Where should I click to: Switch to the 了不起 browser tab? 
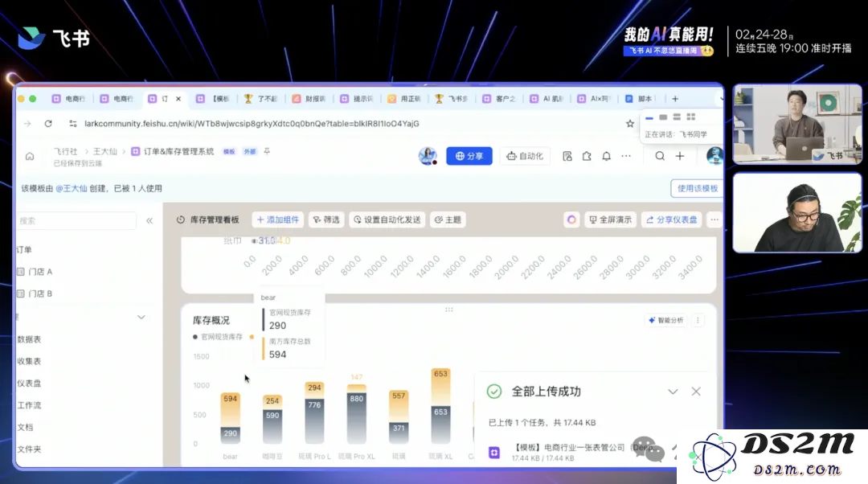pos(261,99)
